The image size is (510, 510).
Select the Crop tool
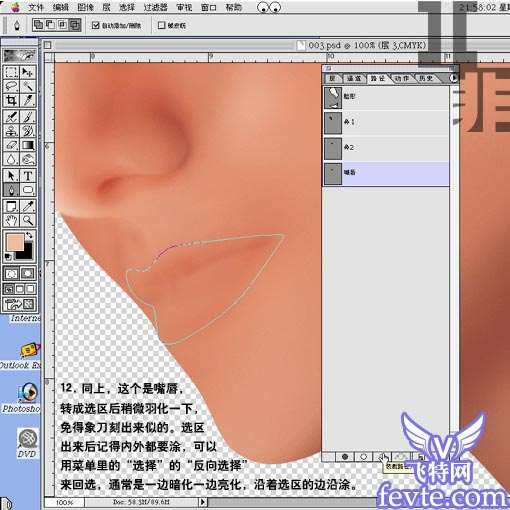[12, 100]
